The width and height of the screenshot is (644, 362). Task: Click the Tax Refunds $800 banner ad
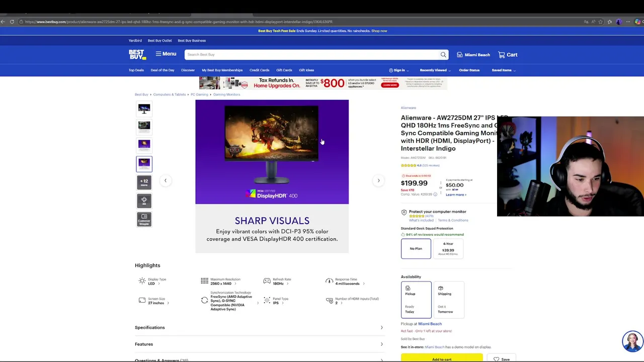323,83
